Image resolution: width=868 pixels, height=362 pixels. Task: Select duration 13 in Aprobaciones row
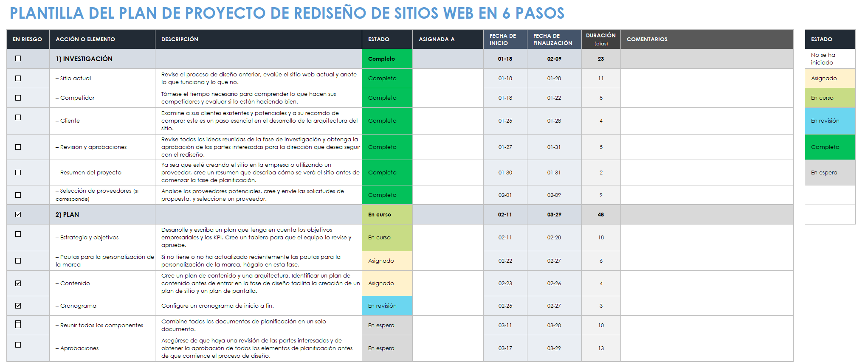coord(601,348)
